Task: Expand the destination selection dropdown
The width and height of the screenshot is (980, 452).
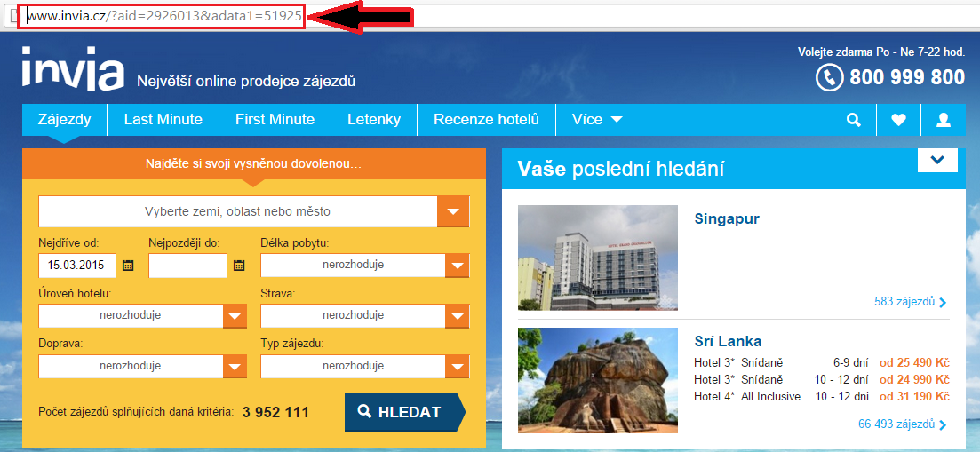Action: (x=453, y=212)
